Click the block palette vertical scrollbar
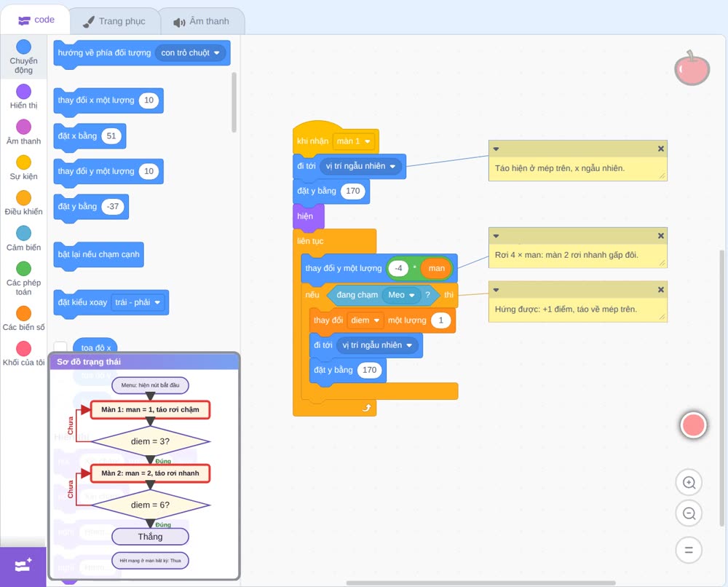 coord(234,102)
